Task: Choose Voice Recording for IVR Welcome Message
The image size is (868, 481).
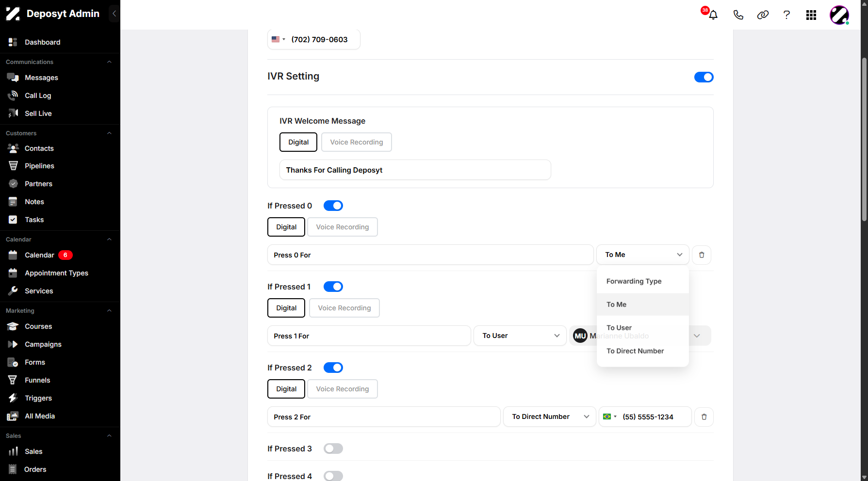Action: pyautogui.click(x=357, y=142)
